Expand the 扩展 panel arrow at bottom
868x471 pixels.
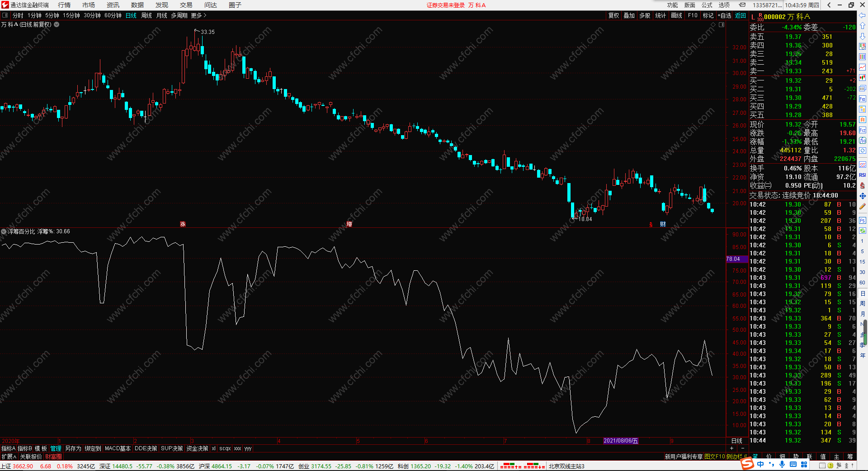[9, 457]
